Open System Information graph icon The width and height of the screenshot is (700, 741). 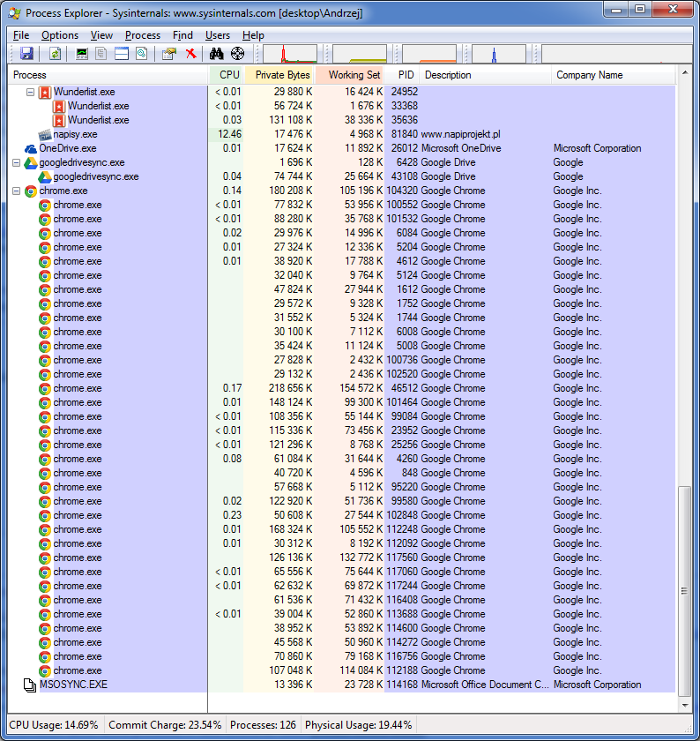click(x=82, y=54)
